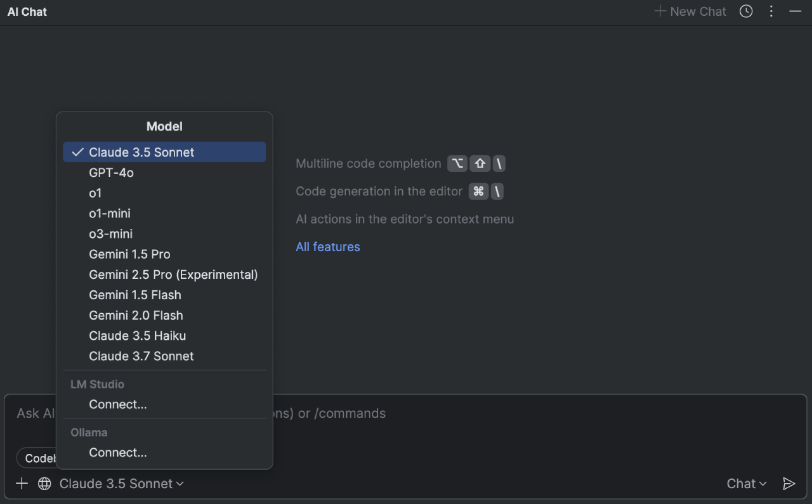Choose Claude 3.5 Haiku model
The width and height of the screenshot is (812, 504).
138,336
